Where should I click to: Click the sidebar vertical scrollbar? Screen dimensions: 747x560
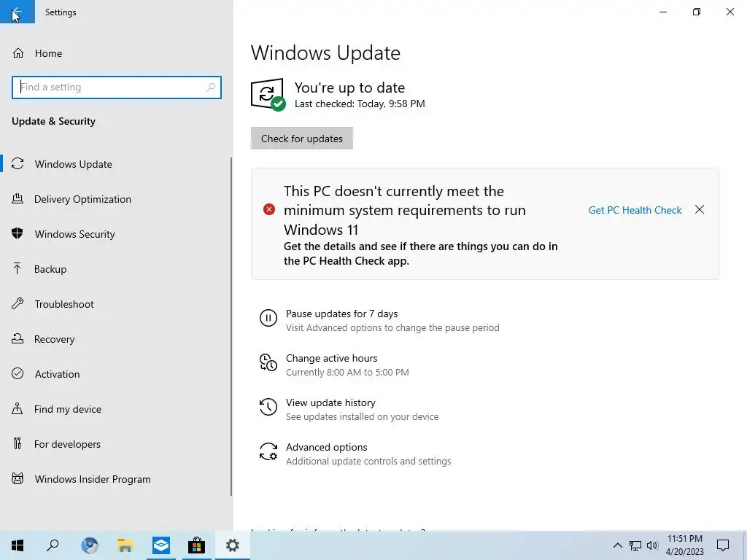[231, 327]
